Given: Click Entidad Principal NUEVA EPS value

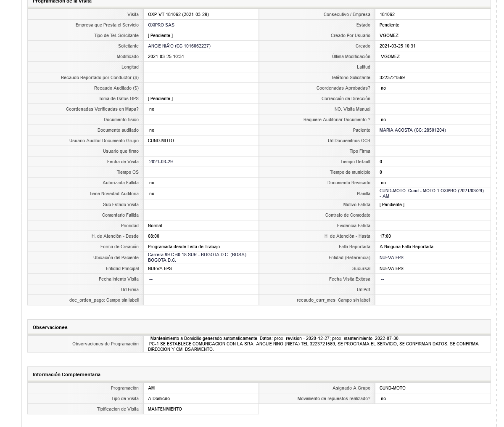Looking at the screenshot, I should click(x=160, y=269).
